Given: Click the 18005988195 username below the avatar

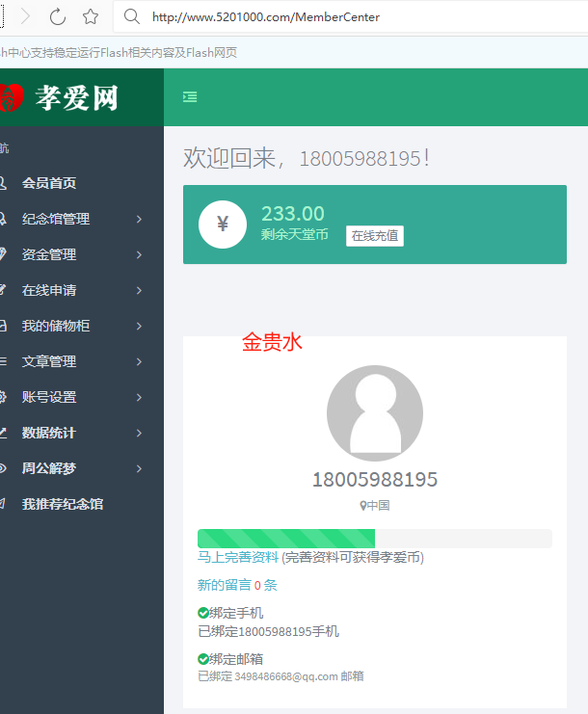Looking at the screenshot, I should (375, 480).
